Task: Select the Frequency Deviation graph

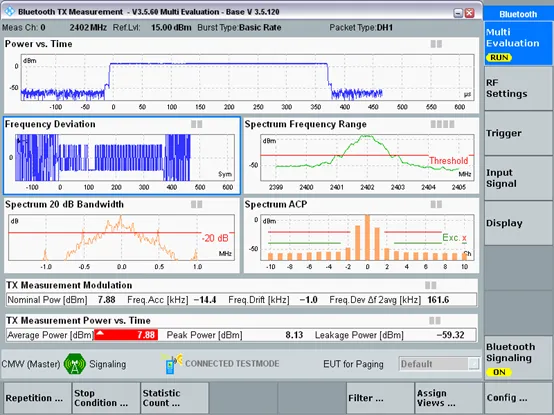Action: (x=125, y=158)
